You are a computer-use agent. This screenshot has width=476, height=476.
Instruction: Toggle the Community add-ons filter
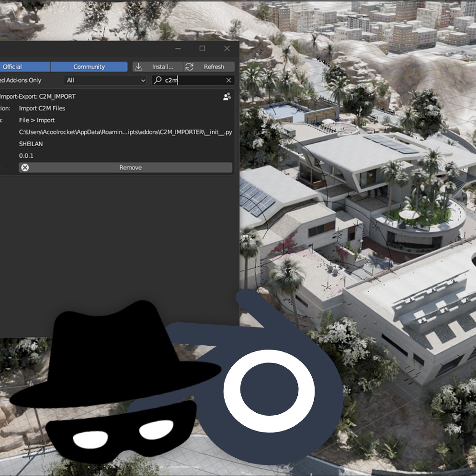tap(89, 67)
